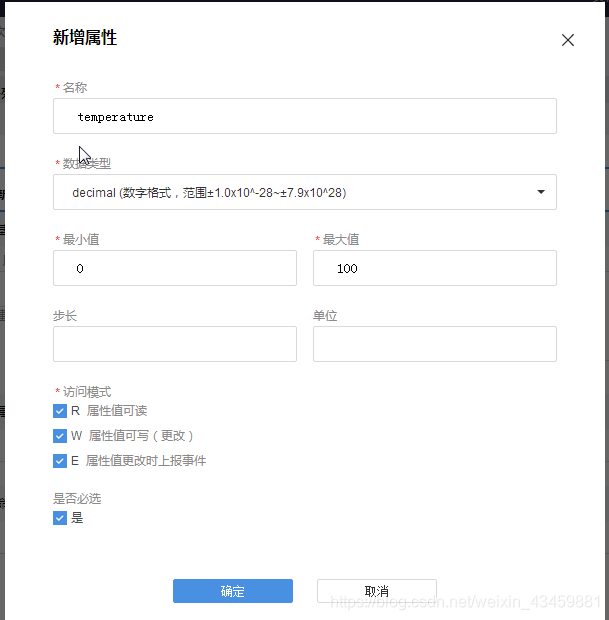Close the 新增属性 dialog with the X icon

[x=567, y=40]
